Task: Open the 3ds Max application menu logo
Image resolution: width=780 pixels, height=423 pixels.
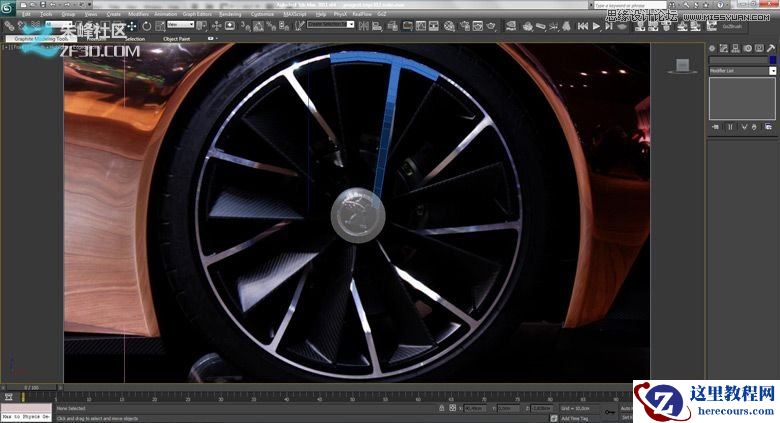Action: click(7, 7)
